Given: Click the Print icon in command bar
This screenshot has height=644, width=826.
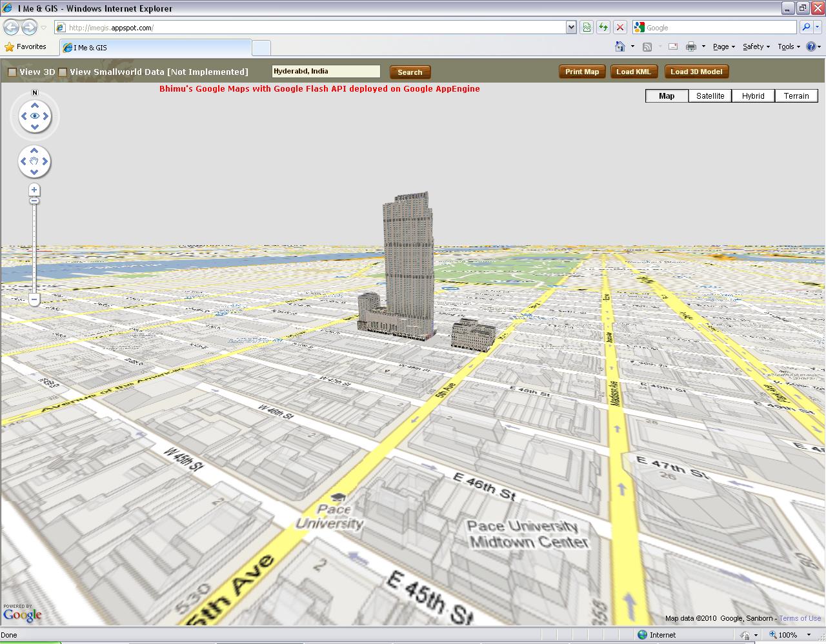Looking at the screenshot, I should coord(691,46).
